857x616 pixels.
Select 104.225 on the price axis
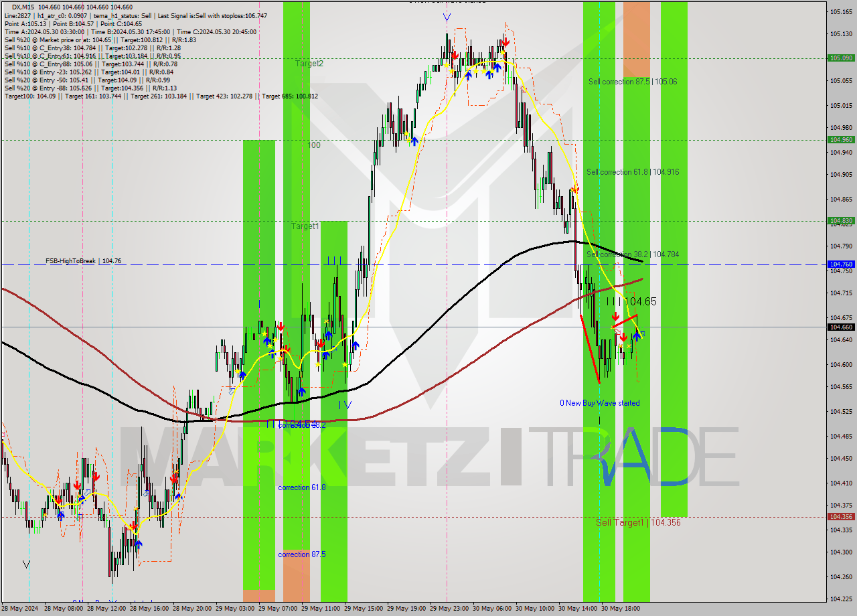[841, 599]
